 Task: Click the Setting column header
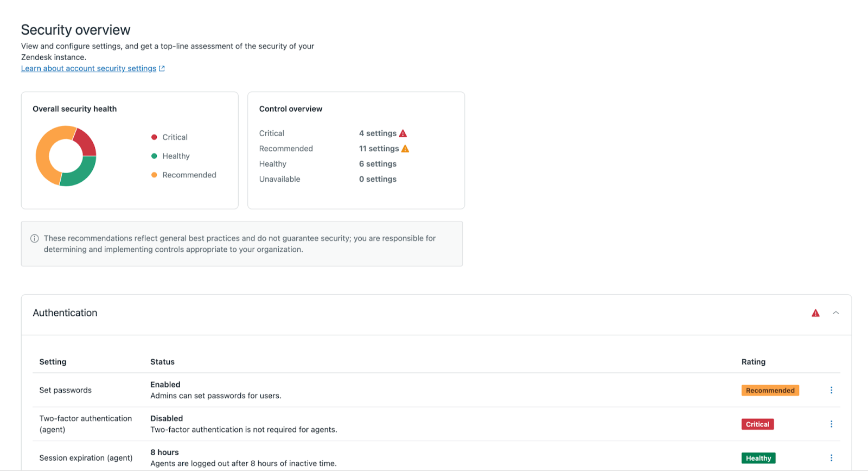[53, 362]
